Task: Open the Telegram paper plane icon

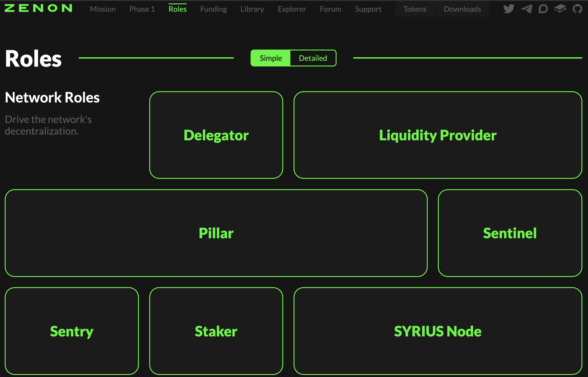Action: 526,9
